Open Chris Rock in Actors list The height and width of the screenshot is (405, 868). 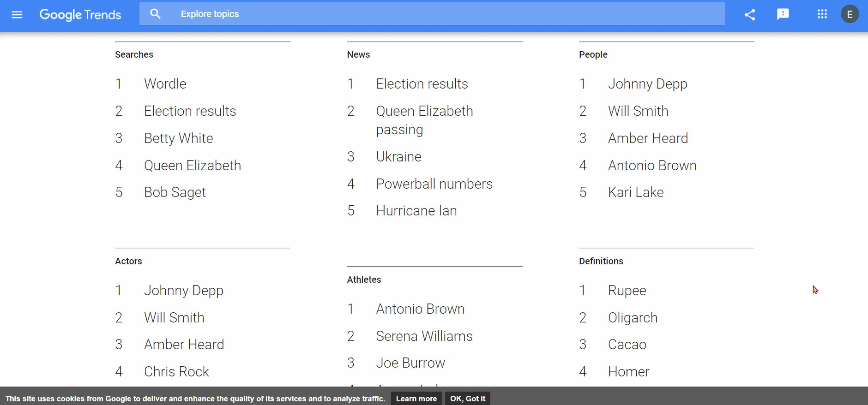(x=176, y=372)
